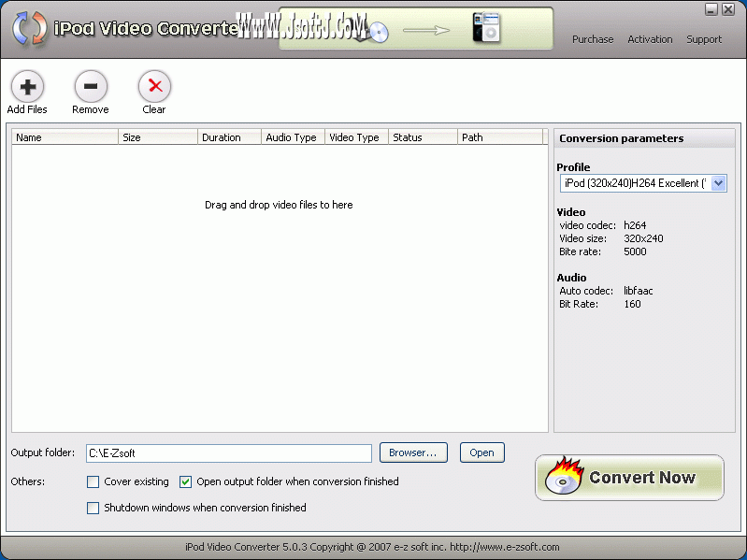Click the iPod Video Converter logo arrows
The height and width of the screenshot is (560, 747).
(x=30, y=28)
